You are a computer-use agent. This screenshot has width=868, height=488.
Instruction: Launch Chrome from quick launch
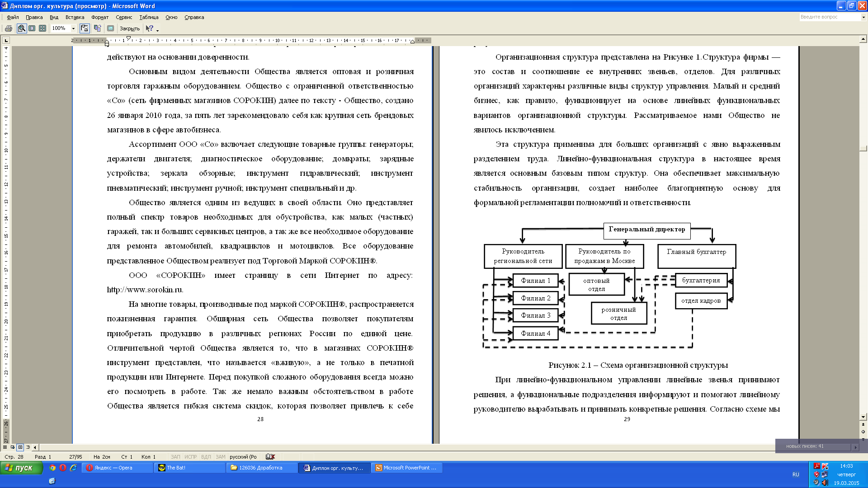52,468
